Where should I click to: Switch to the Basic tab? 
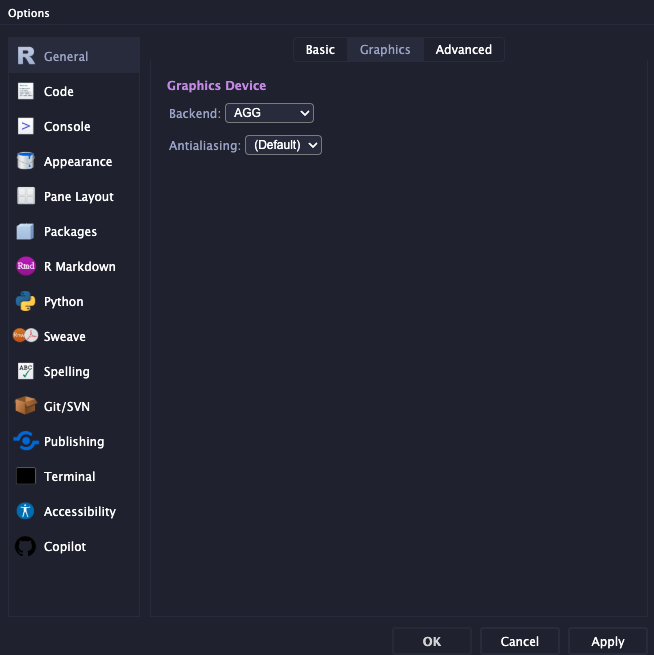point(320,50)
